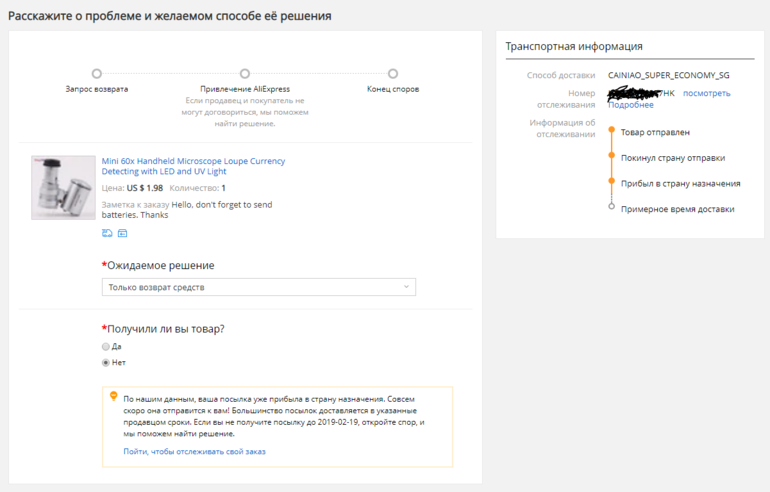
Task: Select the 'Нет' radio button
Action: point(106,362)
